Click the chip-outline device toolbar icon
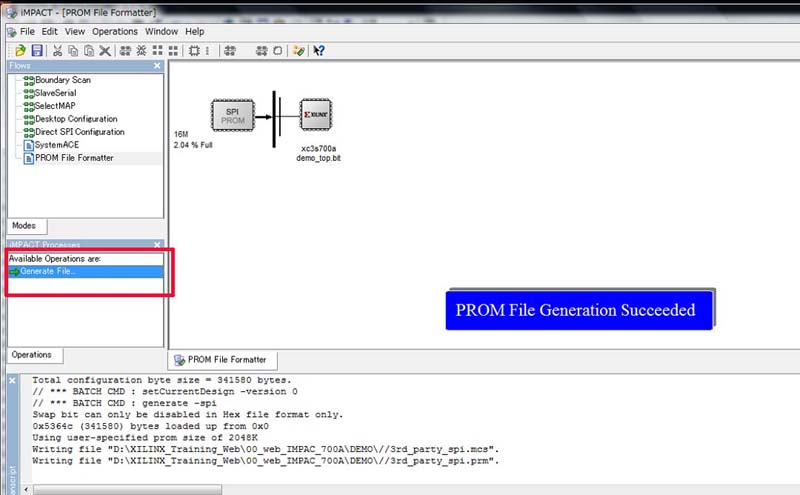The height and width of the screenshot is (495, 800). [194, 51]
